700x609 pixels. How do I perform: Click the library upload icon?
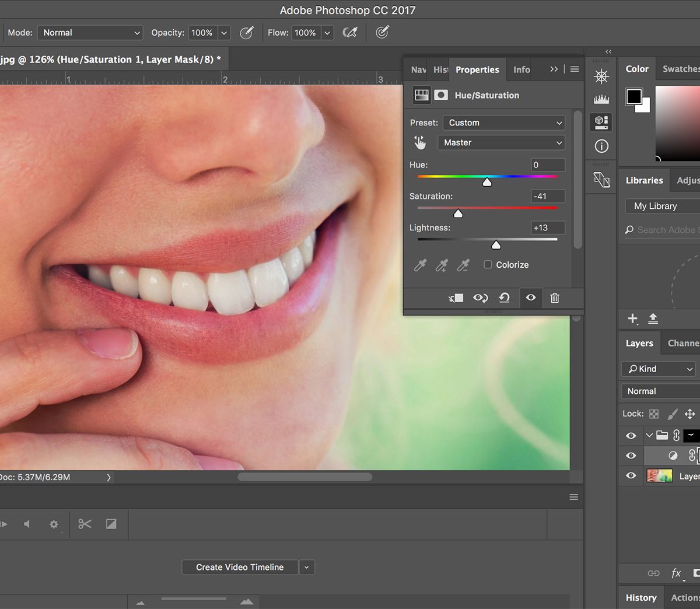pos(653,318)
